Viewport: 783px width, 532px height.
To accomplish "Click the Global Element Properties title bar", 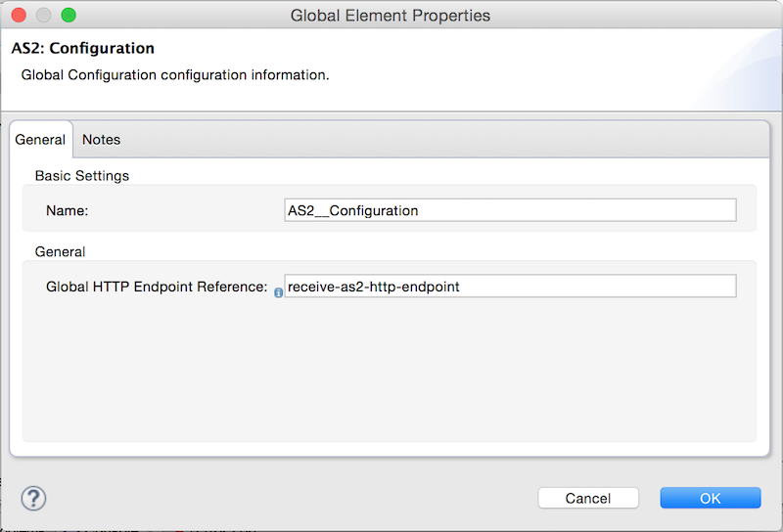I will tap(391, 16).
